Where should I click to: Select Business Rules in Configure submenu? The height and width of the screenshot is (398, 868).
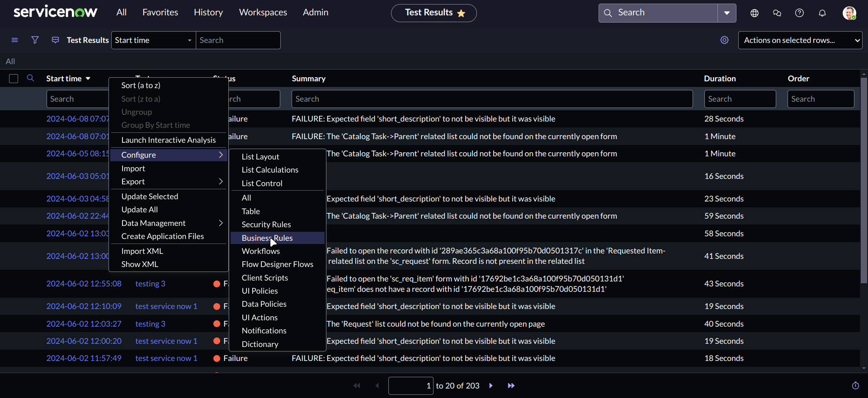coord(267,238)
